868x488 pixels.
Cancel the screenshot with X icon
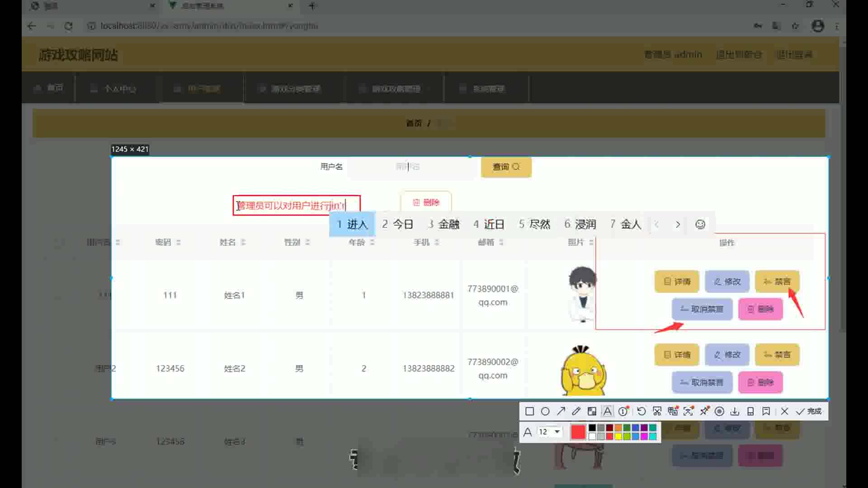(x=784, y=411)
